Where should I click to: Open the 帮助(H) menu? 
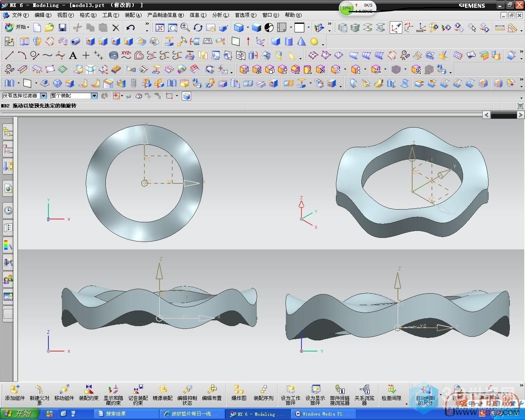tap(293, 15)
